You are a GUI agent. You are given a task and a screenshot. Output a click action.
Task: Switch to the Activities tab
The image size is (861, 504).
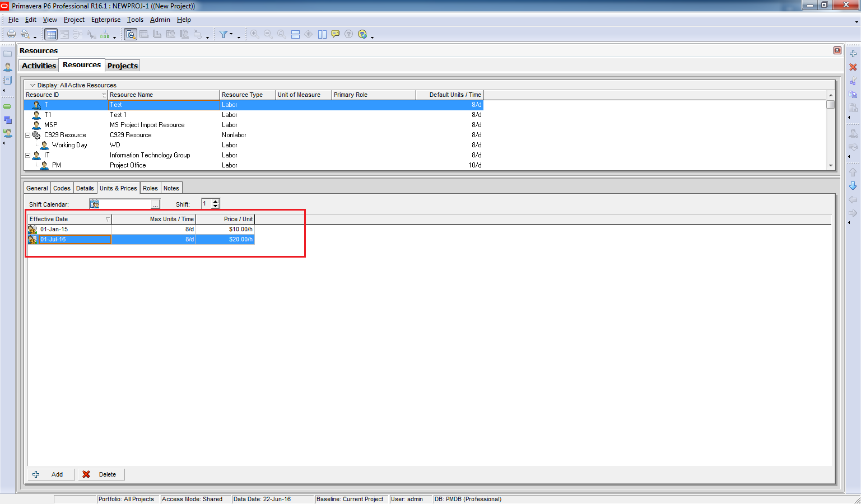(x=39, y=66)
